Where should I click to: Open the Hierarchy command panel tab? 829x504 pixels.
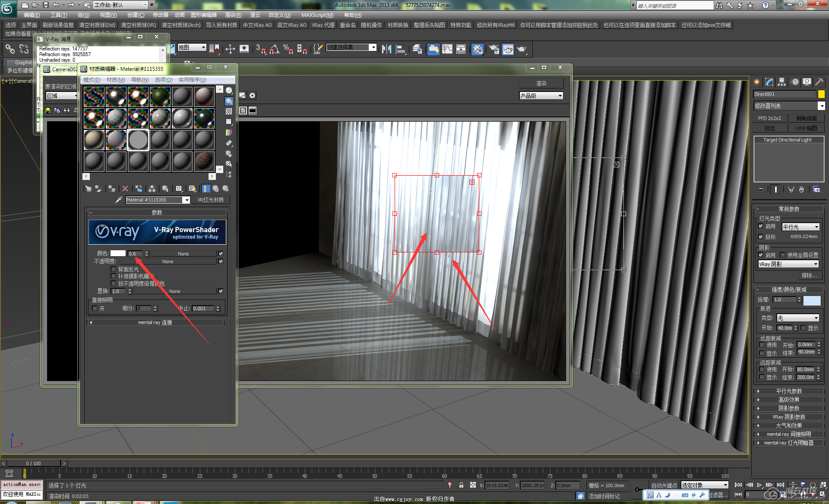pos(782,82)
